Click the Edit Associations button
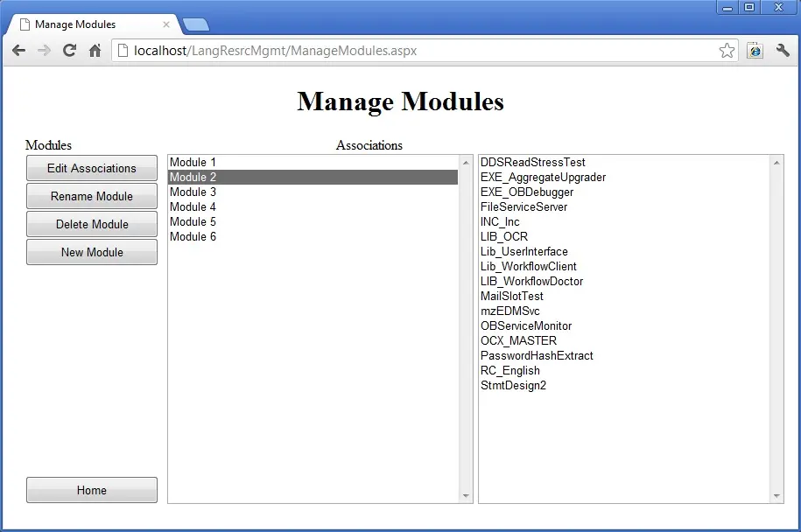801x532 pixels. click(x=91, y=168)
